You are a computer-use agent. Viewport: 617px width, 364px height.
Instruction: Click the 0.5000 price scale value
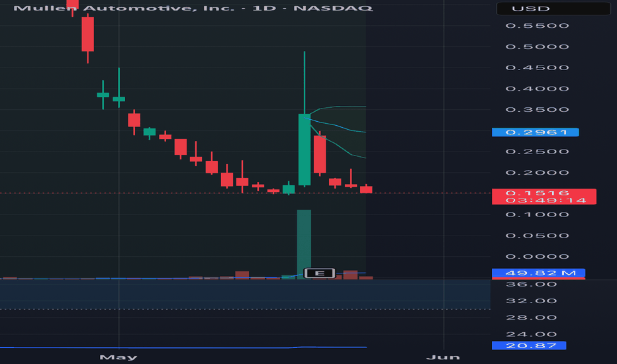tap(537, 46)
